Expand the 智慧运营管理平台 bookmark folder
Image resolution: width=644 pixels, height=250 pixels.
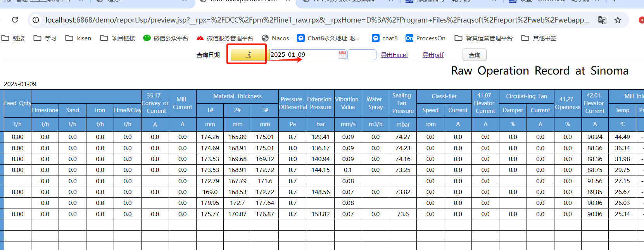483,38
